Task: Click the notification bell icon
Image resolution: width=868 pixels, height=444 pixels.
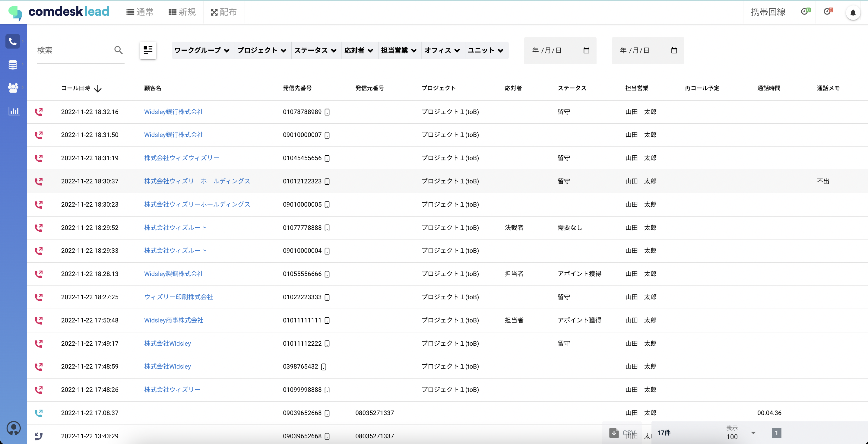Action: (x=853, y=13)
